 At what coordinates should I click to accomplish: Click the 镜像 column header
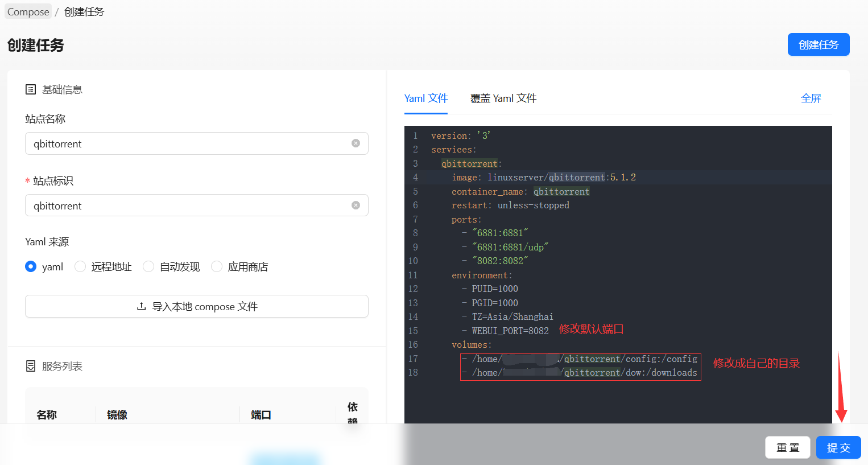[x=117, y=414]
